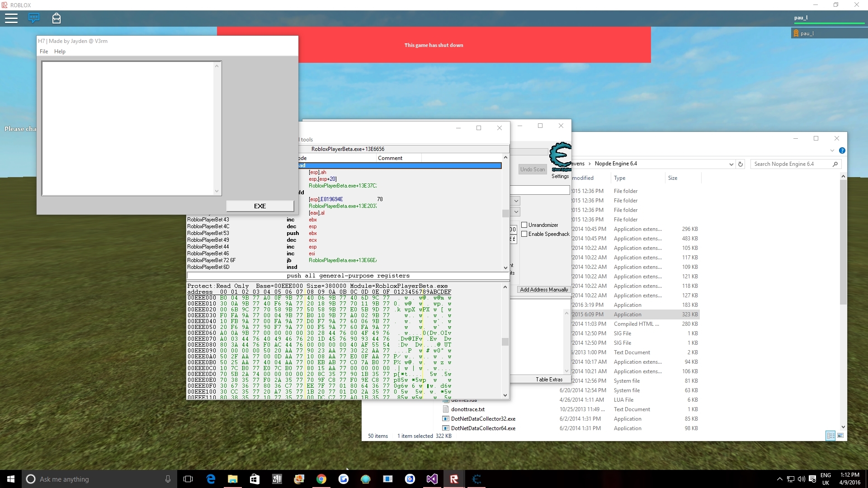Image resolution: width=868 pixels, height=488 pixels.
Task: Select the 'insd' disassembly row
Action: [344, 267]
